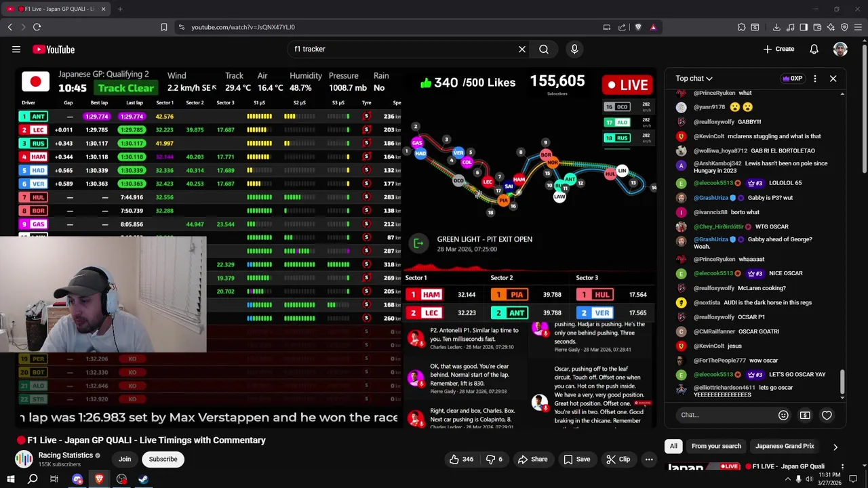
Task: Switch to the F1 Live browser tab
Action: (56, 9)
